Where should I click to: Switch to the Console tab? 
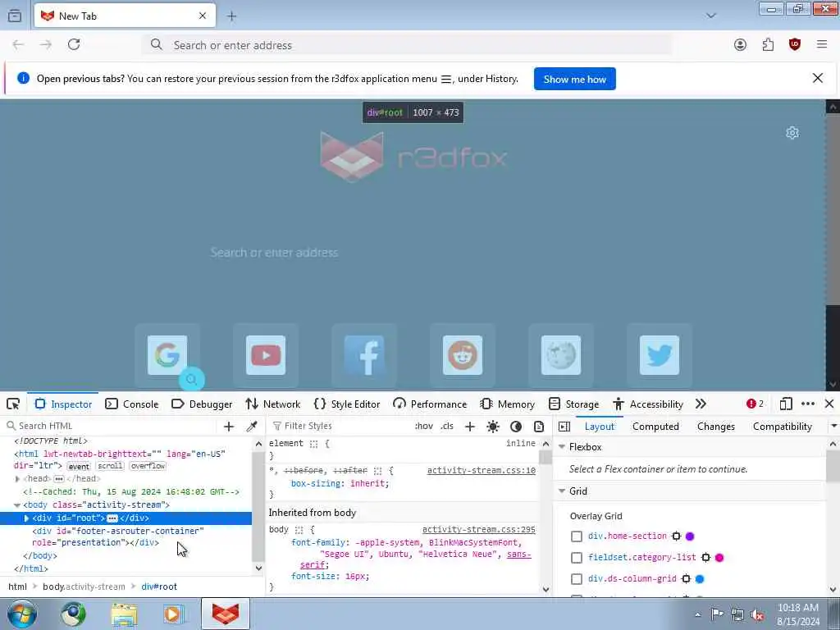pos(132,404)
